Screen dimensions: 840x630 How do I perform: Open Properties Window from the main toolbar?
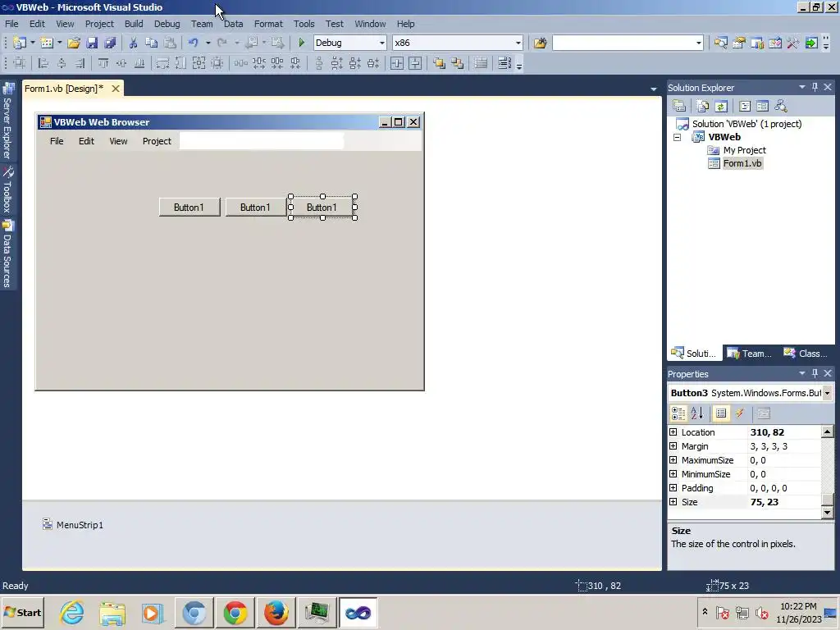739,43
